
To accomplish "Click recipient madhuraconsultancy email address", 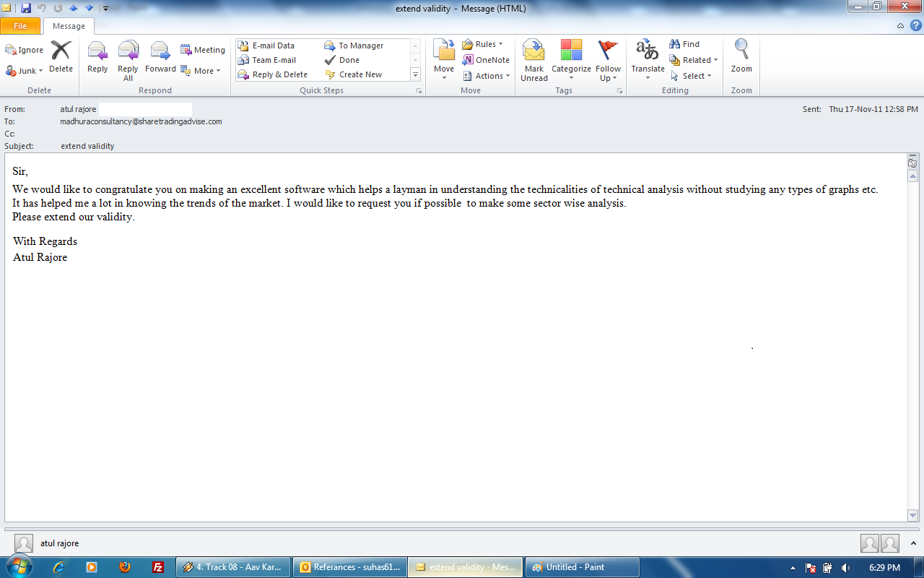I will click(141, 121).
